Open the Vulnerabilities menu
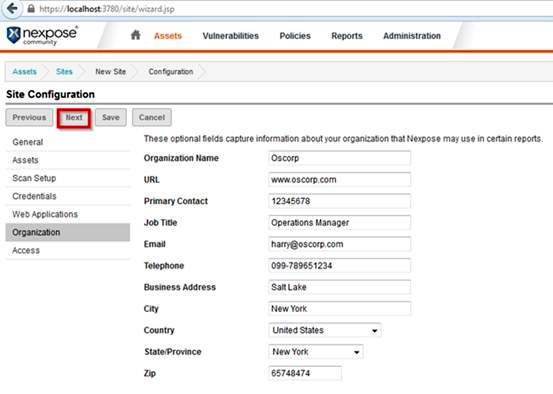 coord(231,36)
